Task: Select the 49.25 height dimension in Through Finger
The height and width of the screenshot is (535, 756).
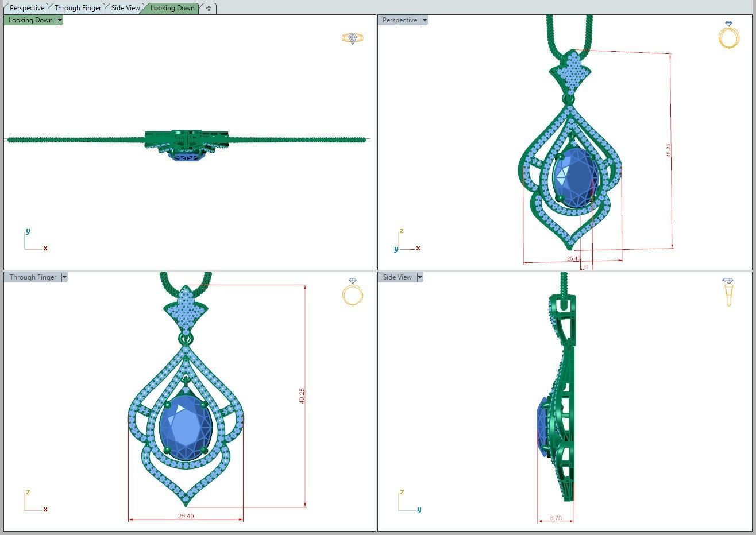Action: pos(302,396)
